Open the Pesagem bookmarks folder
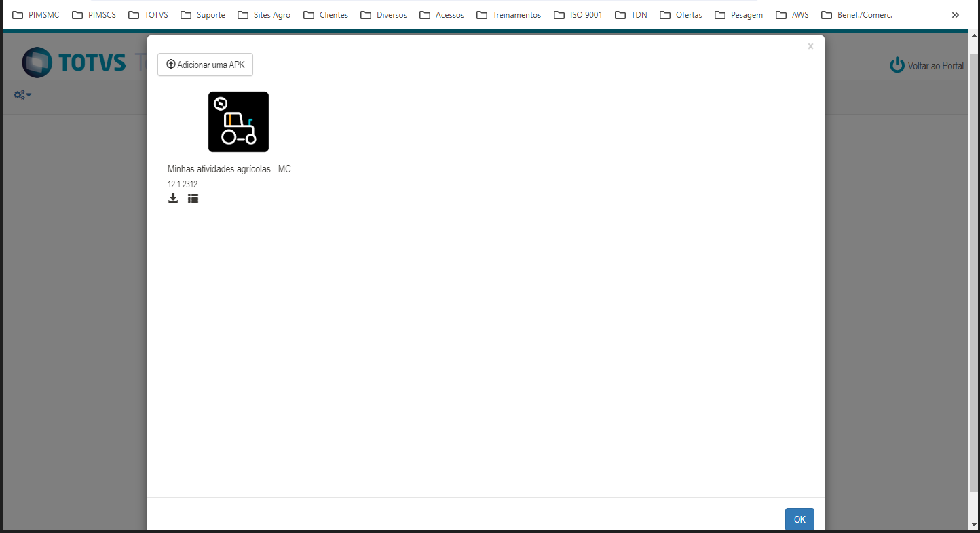980x533 pixels. tap(739, 15)
